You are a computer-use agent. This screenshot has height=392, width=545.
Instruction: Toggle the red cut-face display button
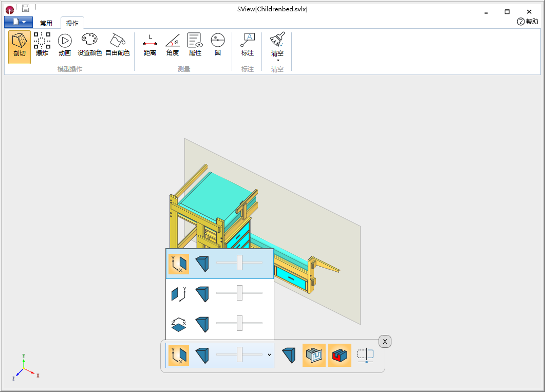point(340,355)
